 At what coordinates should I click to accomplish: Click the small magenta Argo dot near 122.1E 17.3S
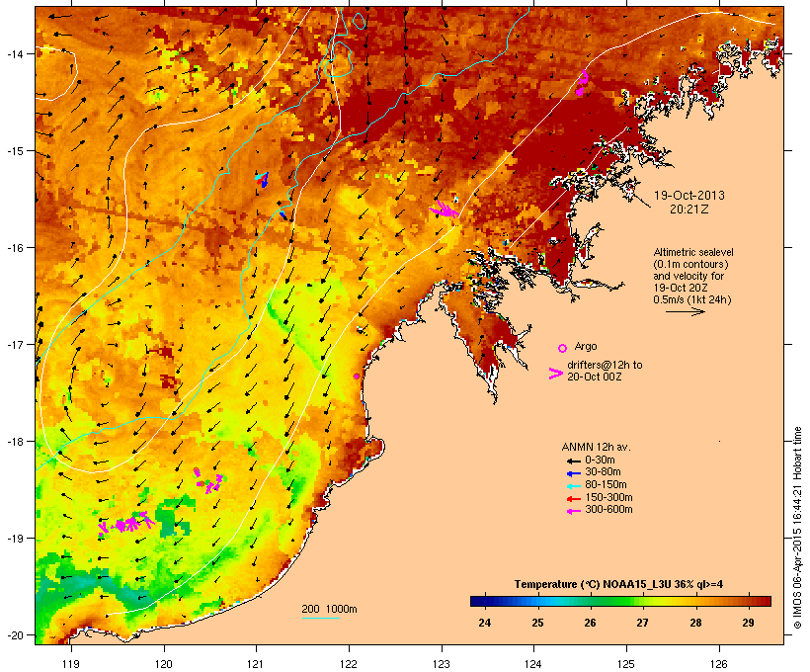(357, 377)
